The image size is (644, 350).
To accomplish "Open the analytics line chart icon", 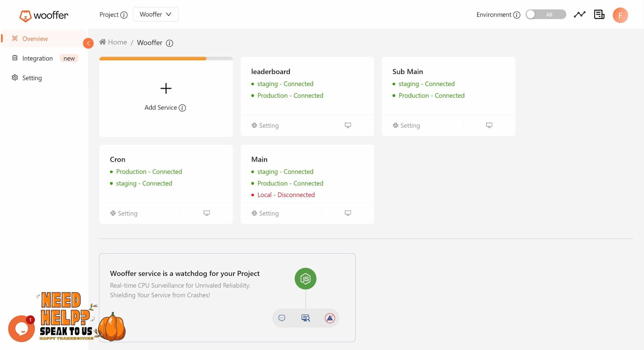I will click(x=579, y=14).
